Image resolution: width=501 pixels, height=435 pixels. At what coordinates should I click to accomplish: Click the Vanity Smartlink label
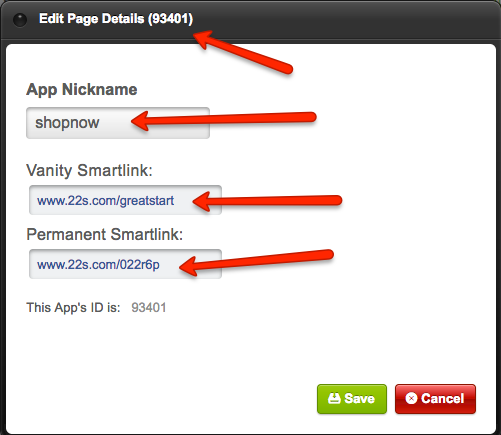89,170
